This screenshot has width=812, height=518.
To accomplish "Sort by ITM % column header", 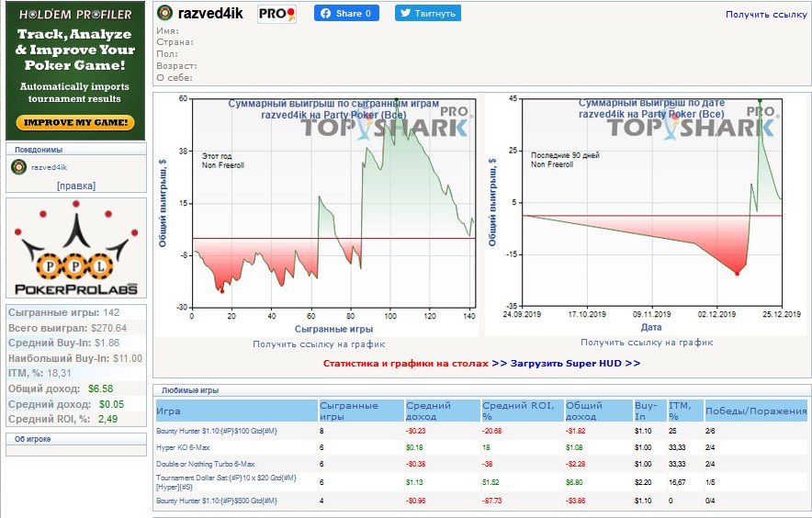I will pos(685,411).
